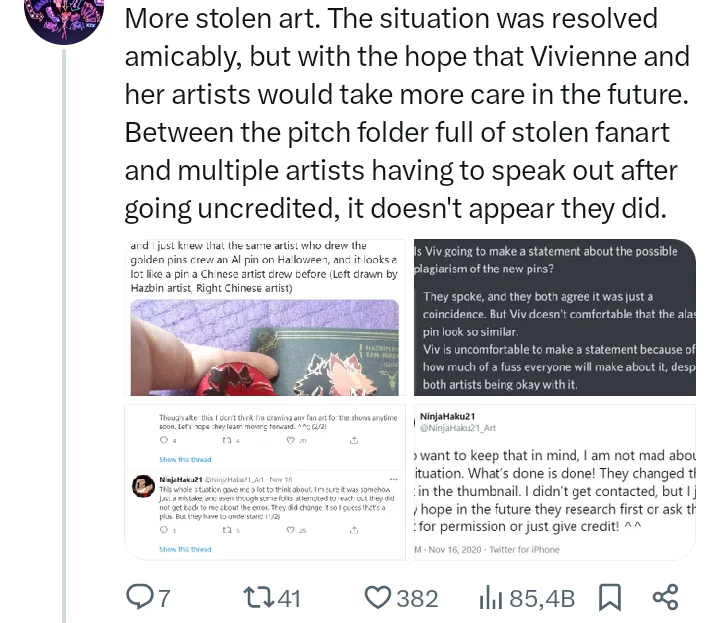Open the share icon for this tweet

coord(665,597)
